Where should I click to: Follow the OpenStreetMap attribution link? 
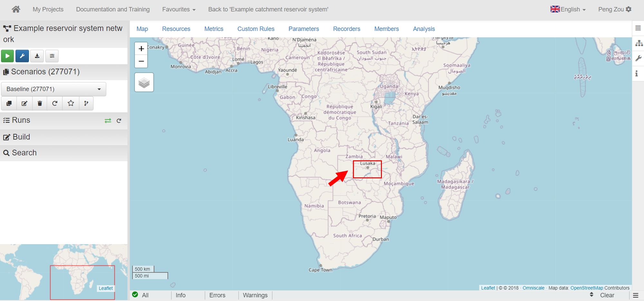(x=586, y=288)
